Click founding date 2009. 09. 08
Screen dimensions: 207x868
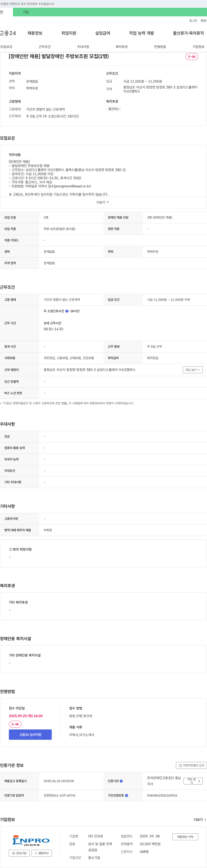[x=150, y=836]
